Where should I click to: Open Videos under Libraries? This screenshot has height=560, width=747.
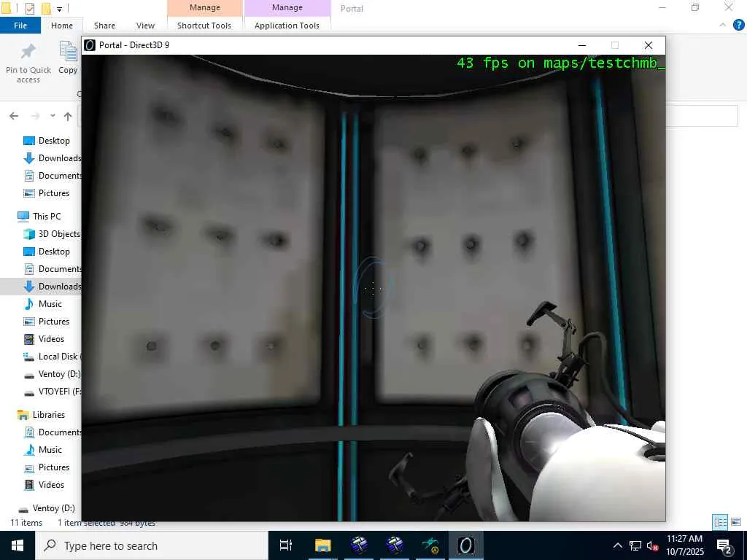coord(51,485)
